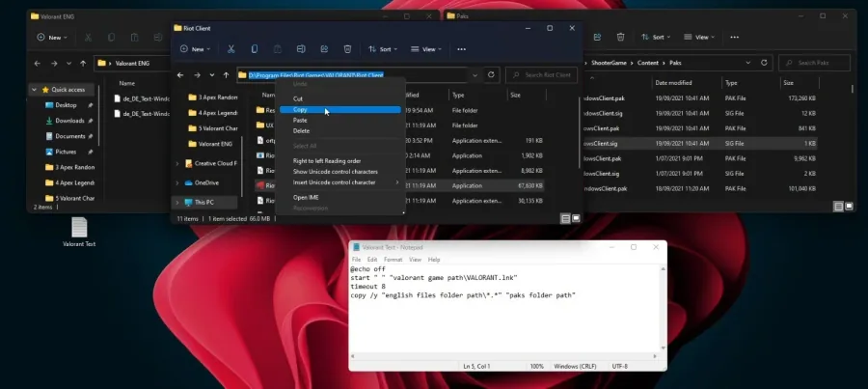Click the Cut scissors icon in Riot Client toolbar
868x389 pixels.
231,49
